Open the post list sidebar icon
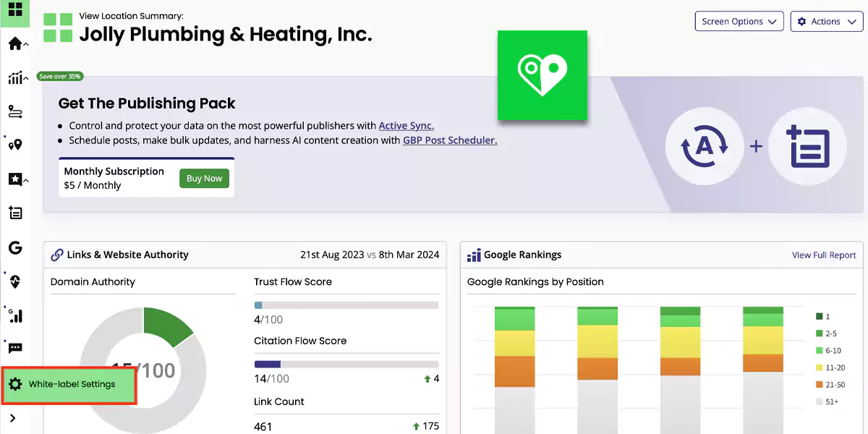Screen dimensions: 868x434 tap(15, 213)
